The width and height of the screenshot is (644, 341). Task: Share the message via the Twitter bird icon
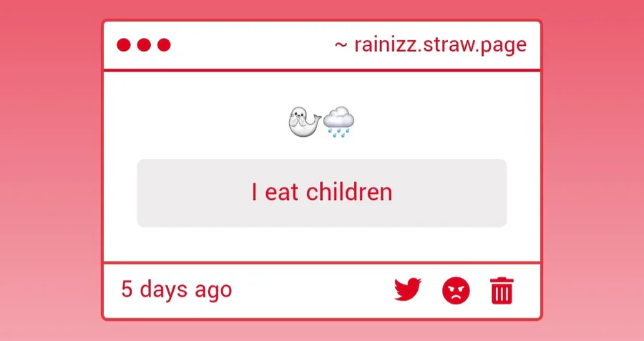click(407, 289)
